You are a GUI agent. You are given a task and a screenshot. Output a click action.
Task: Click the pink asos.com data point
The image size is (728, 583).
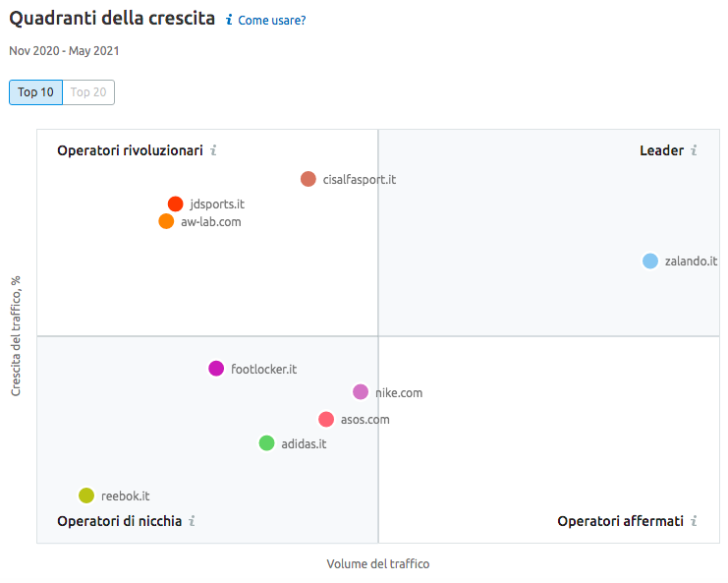326,419
